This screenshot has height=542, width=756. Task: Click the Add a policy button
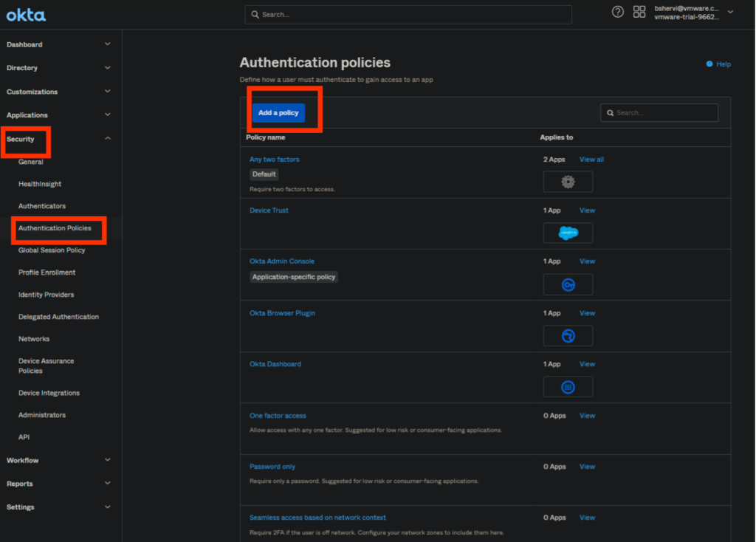(278, 113)
